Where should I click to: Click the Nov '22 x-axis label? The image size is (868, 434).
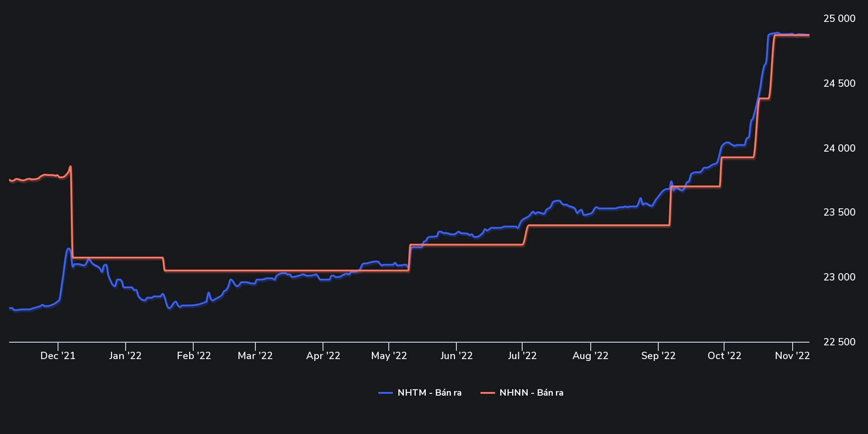792,356
